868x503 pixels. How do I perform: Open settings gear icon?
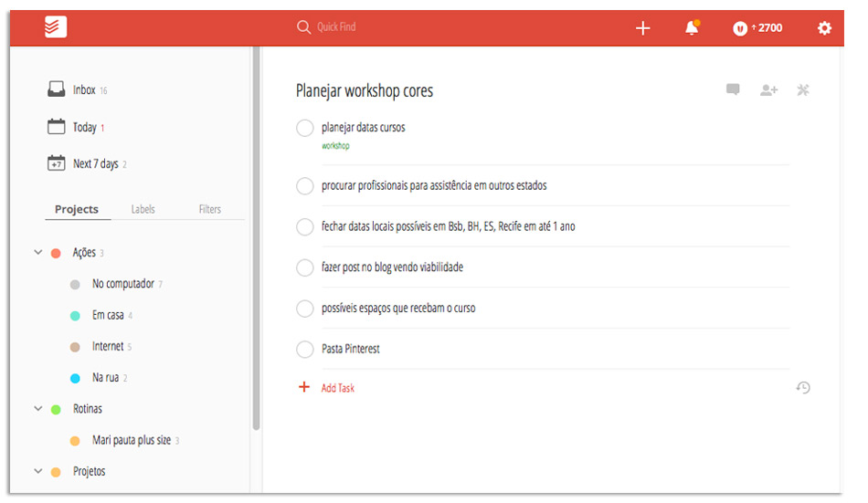[824, 28]
